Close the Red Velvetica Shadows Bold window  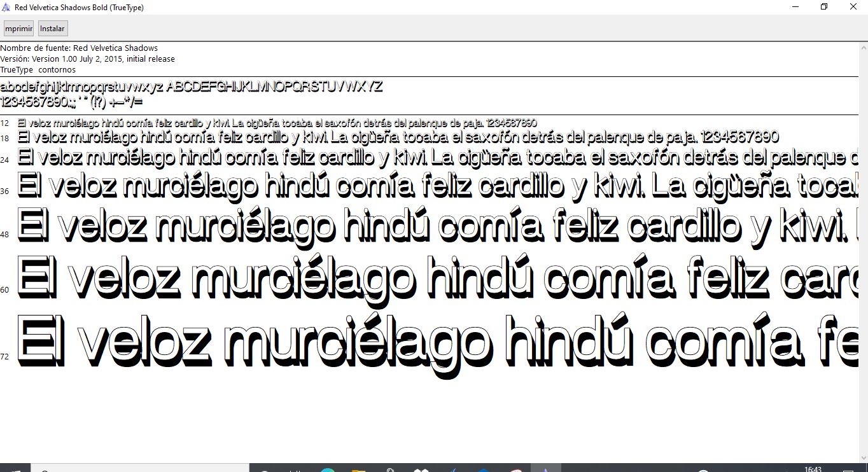click(853, 7)
